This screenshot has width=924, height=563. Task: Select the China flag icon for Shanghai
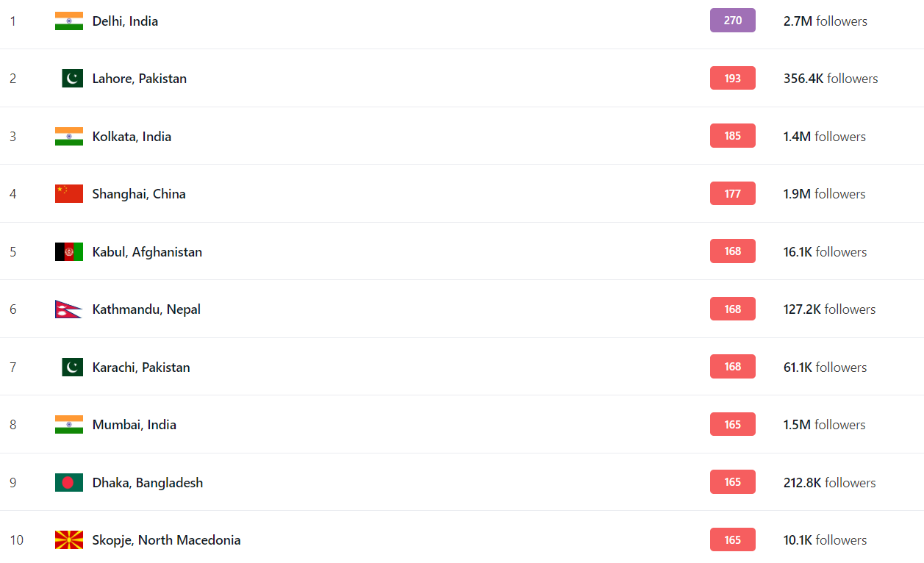pos(69,194)
